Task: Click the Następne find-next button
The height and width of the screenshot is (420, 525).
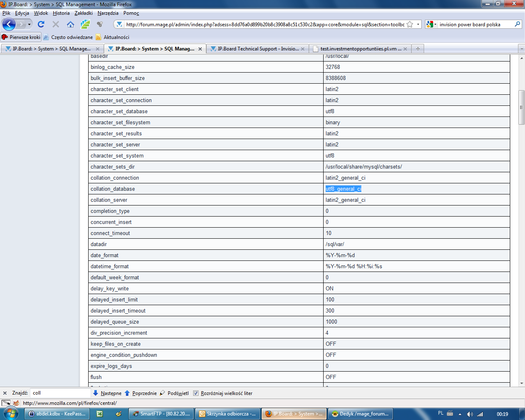Action: [x=107, y=393]
